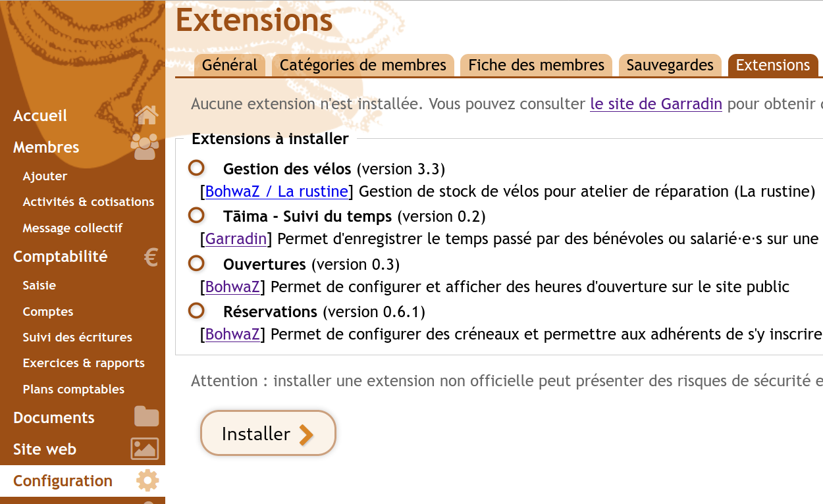Switch to the Général tab
Viewport: 823px width, 504px height.
coord(230,65)
